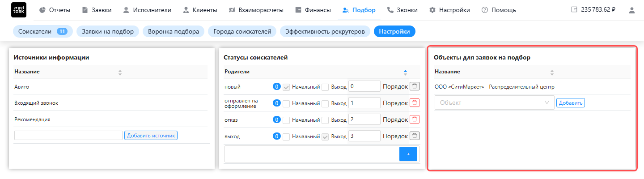Viewport: 644px width, 179px height.
Task: Open the Заявки menu
Action: click(97, 10)
